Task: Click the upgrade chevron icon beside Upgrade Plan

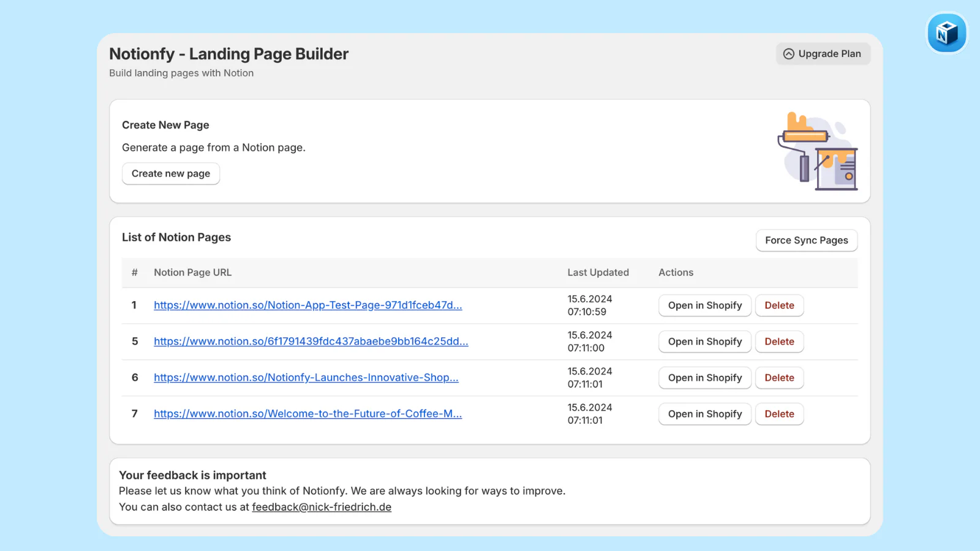Action: tap(788, 54)
